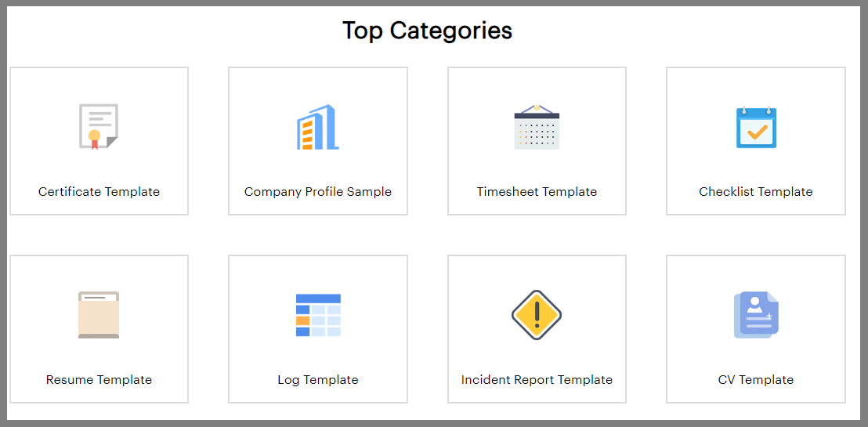Open the beige resume folder icon
This screenshot has width=868, height=427.
pos(99,315)
